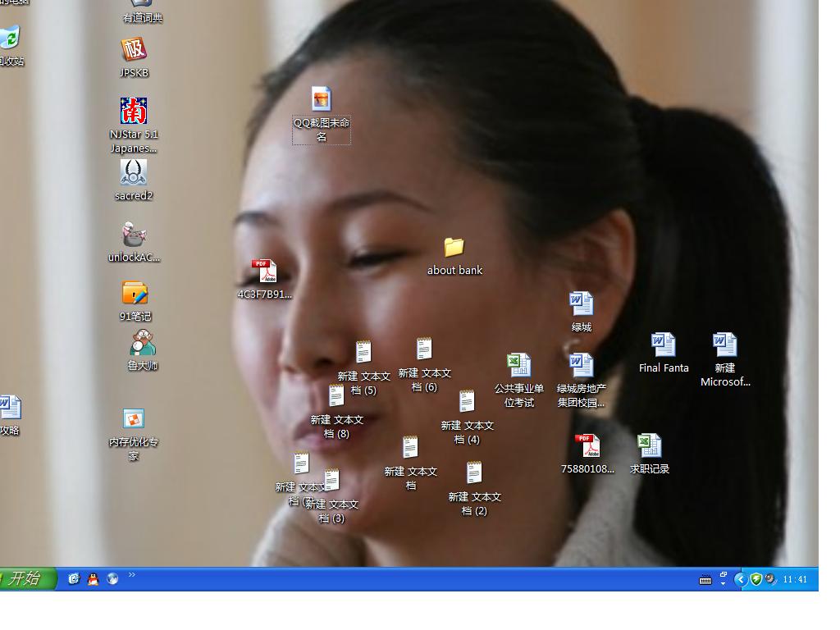The image size is (840, 630).
Task: Select the 绿城 Word document
Action: [582, 304]
